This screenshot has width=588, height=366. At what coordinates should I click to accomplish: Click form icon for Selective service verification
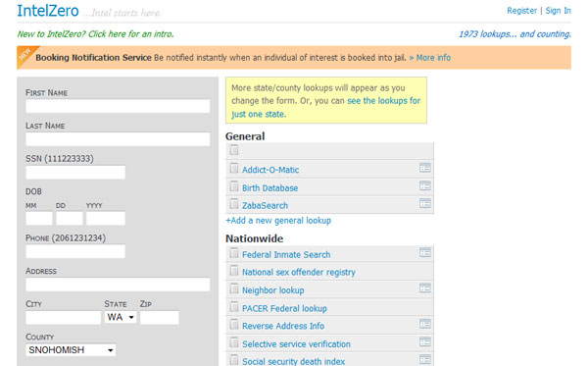click(425, 342)
